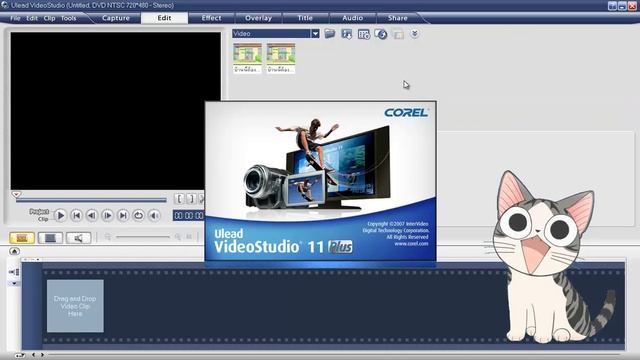Go to the Audio step tab
The height and width of the screenshot is (360, 640).
[x=353, y=18]
